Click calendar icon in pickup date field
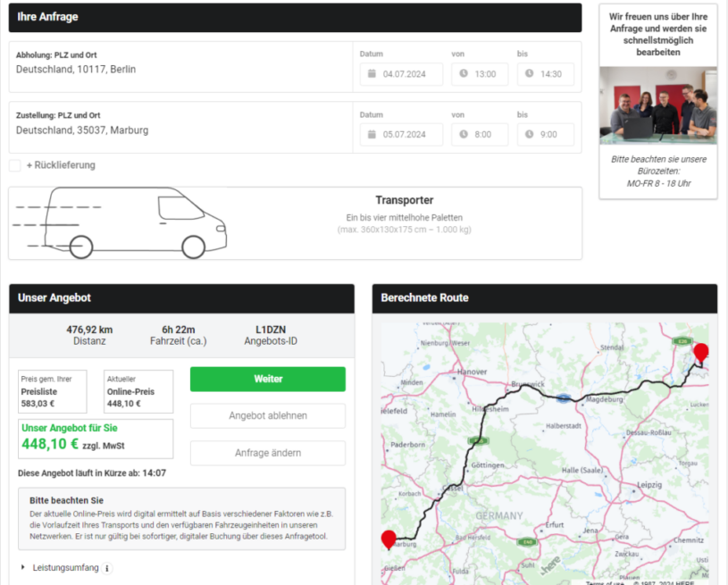This screenshot has width=728, height=585. click(372, 74)
